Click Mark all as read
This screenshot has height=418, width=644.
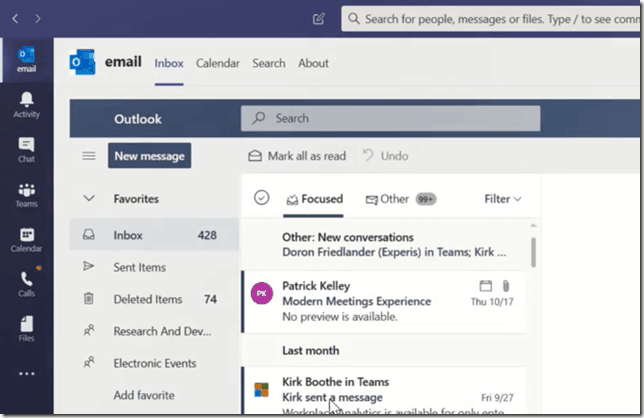(x=297, y=156)
